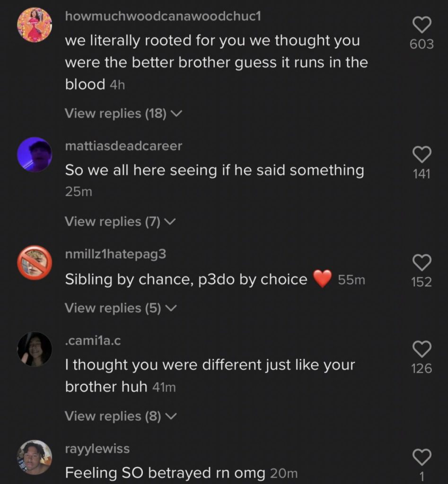Open .cami1a.c's profile photo

tap(35, 349)
